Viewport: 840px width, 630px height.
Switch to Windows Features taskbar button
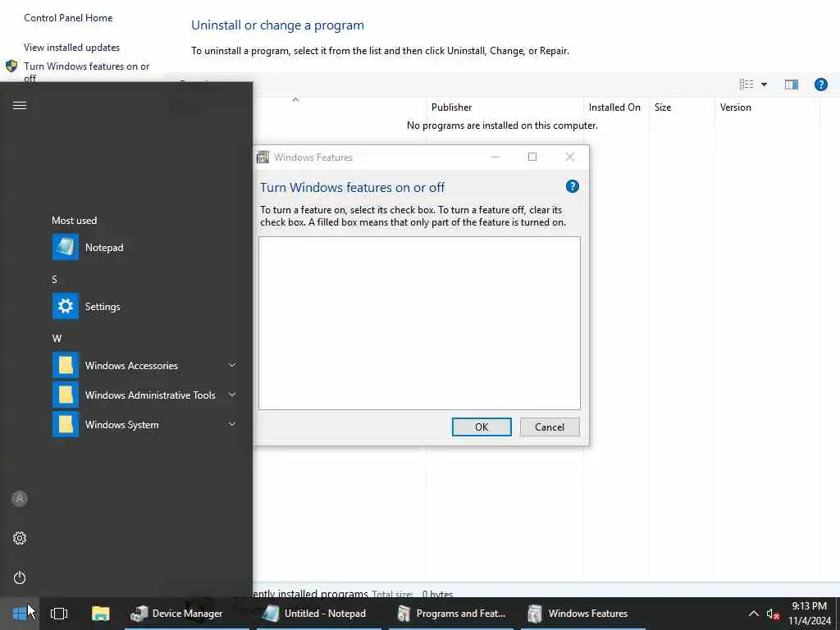pos(583,614)
